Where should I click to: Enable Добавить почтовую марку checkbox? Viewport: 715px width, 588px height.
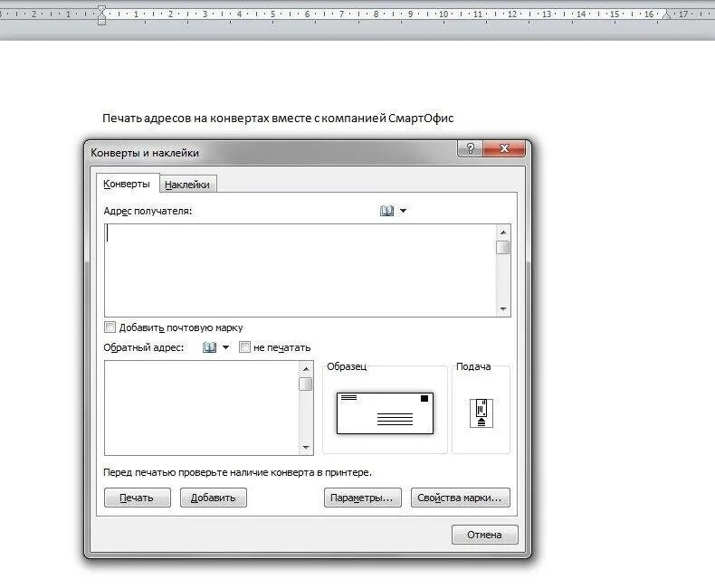click(110, 327)
